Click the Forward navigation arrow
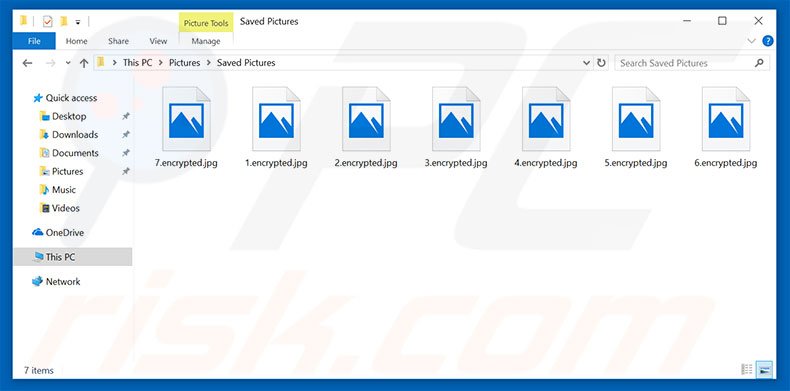 [x=50, y=63]
